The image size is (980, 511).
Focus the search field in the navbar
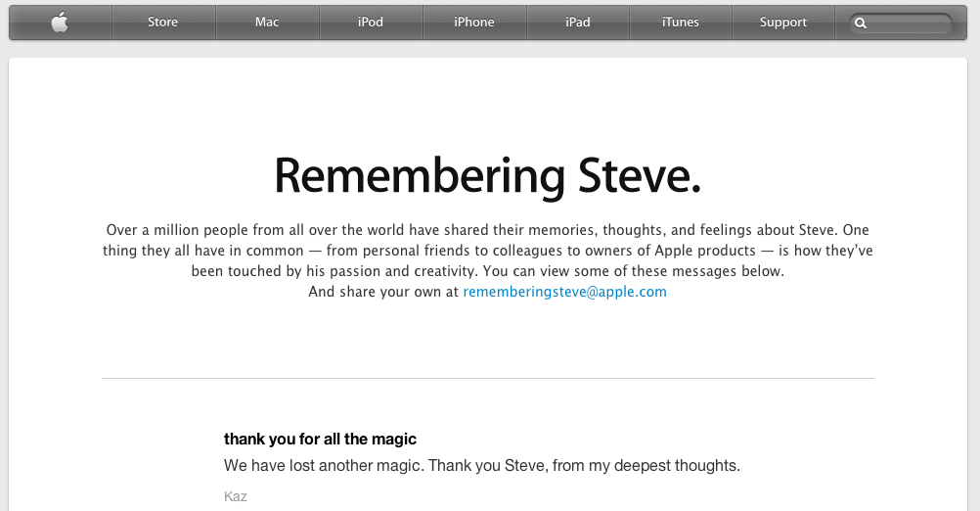pos(901,23)
